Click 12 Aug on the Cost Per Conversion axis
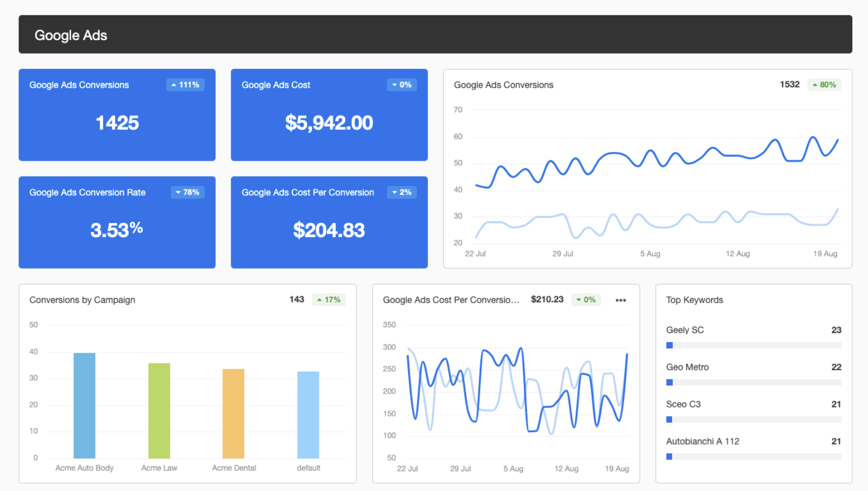This screenshot has width=868, height=491. pos(566,469)
